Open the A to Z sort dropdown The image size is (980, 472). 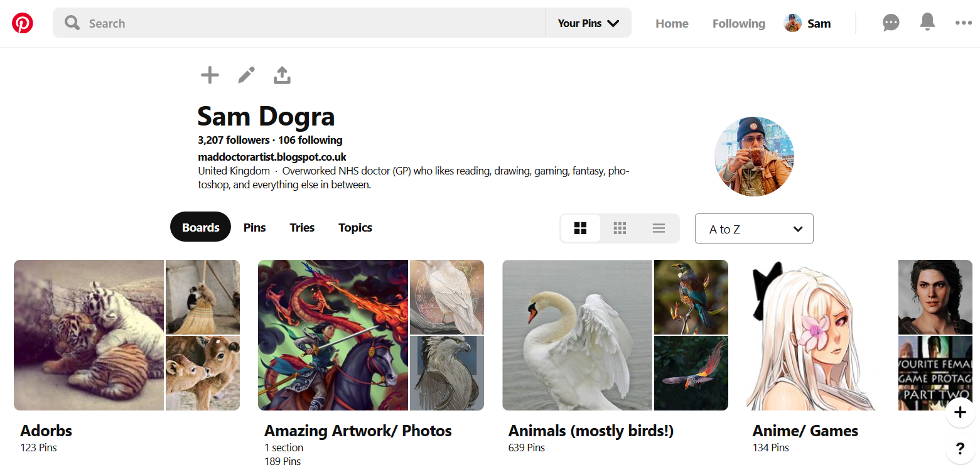[x=754, y=228]
